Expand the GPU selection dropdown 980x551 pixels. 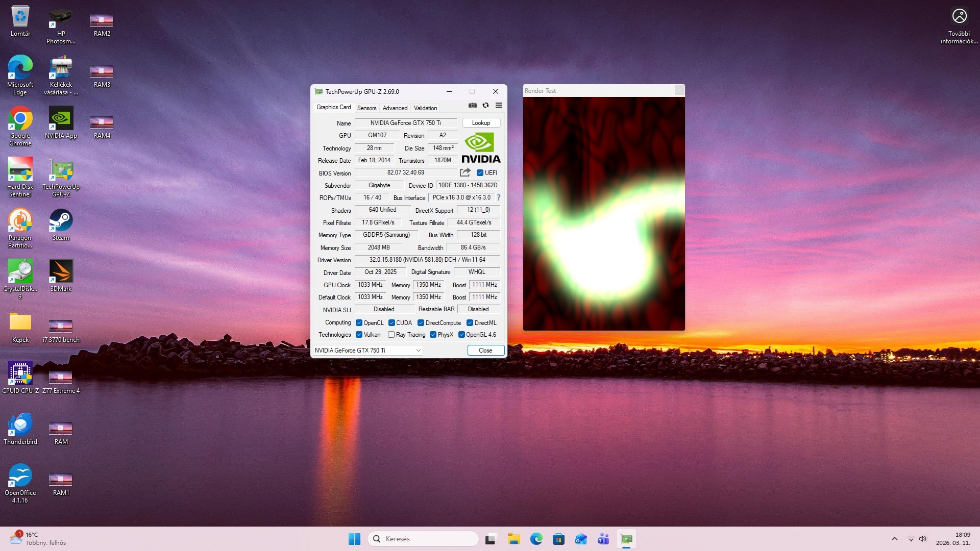pyautogui.click(x=418, y=350)
